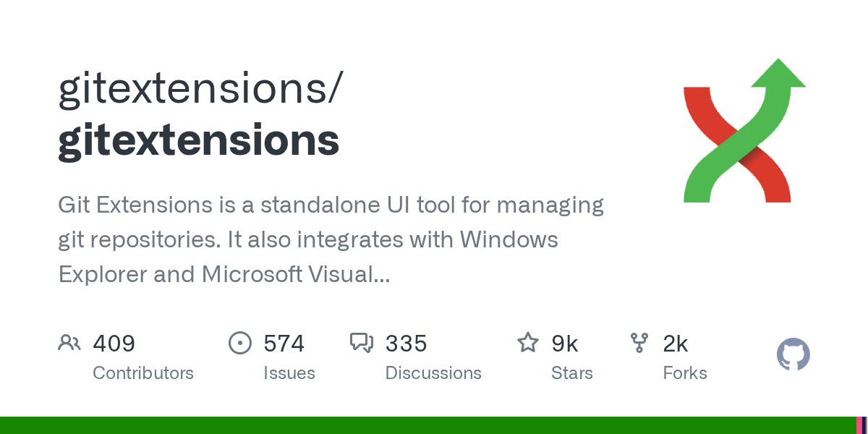Viewport: 868px width, 434px height.
Task: Click the 9k Stars count
Action: pyautogui.click(x=565, y=344)
